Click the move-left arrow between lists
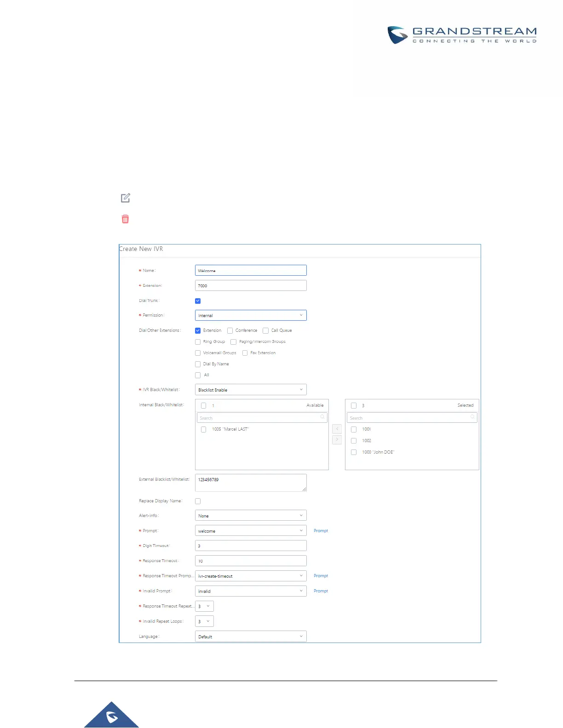The height and width of the screenshot is (728, 563). pos(337,429)
